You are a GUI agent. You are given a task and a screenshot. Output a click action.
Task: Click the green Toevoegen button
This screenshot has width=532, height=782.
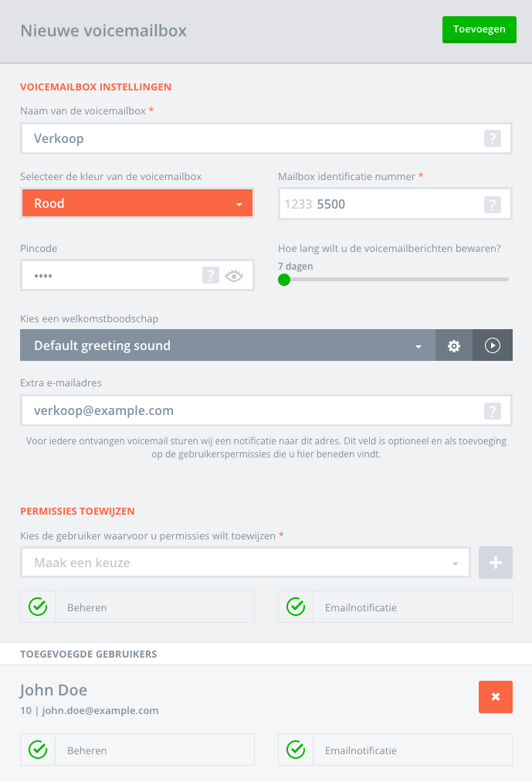coord(479,29)
